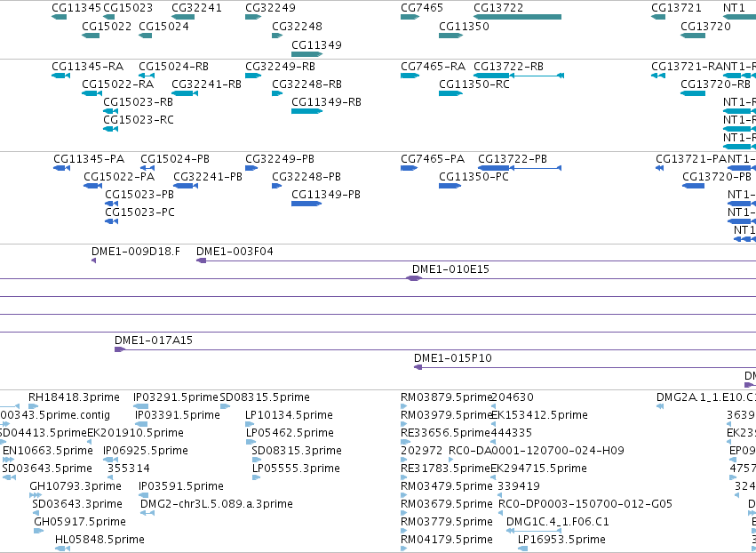This screenshot has height=553, width=756.
Task: Click EST LP05555.3prime
Action: [296, 469]
